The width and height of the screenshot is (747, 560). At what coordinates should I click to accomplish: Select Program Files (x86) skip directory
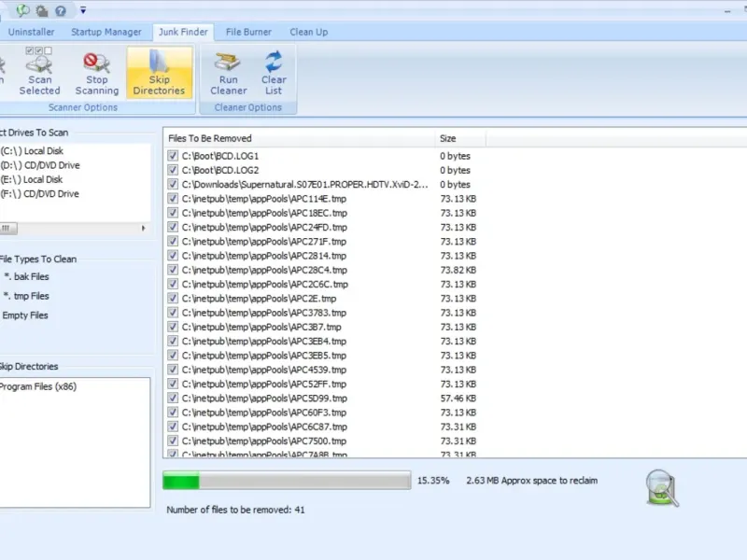pyautogui.click(x=38, y=386)
